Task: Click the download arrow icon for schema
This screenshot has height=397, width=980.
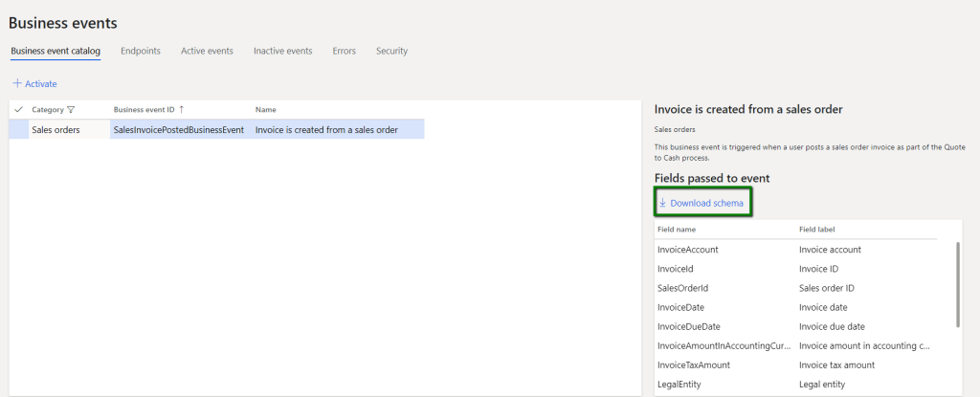Action: (662, 203)
